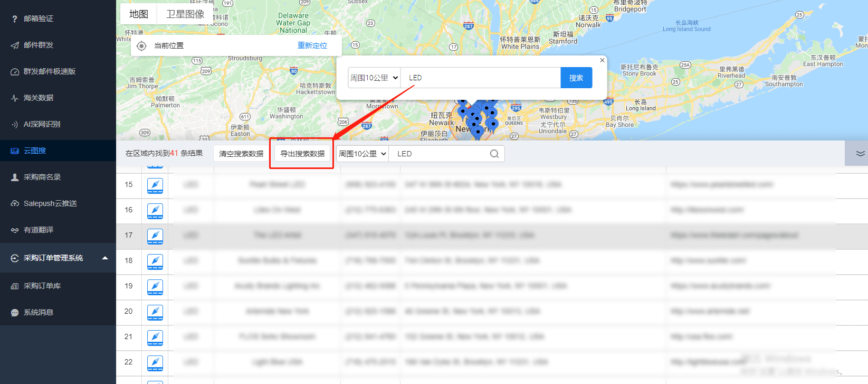Close the map search popup

click(602, 60)
